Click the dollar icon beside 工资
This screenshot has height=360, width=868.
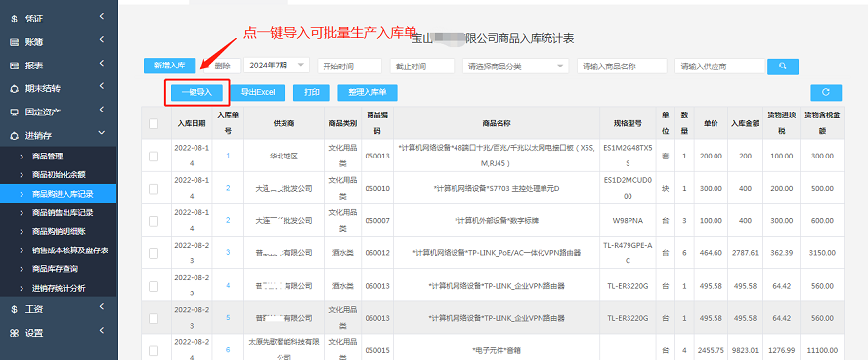coord(15,309)
